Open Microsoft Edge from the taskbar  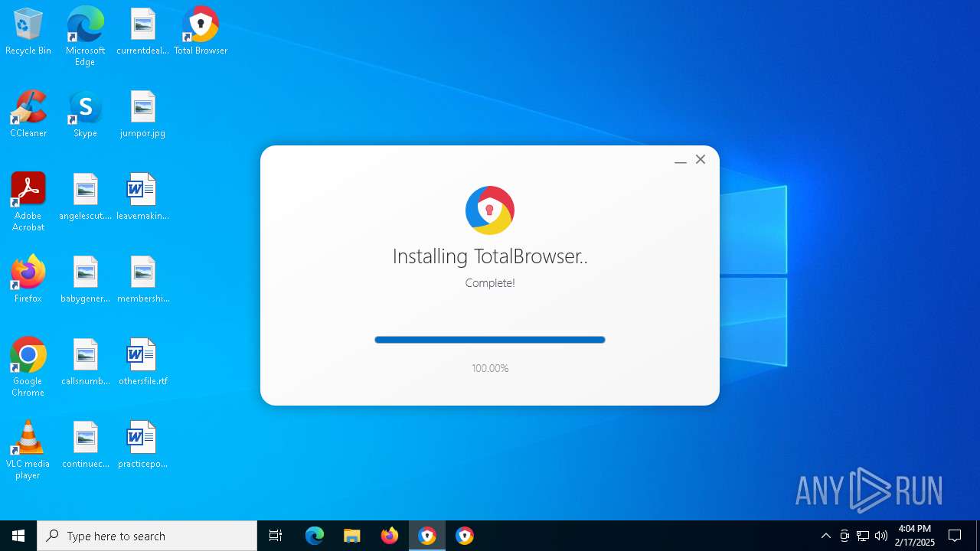315,536
